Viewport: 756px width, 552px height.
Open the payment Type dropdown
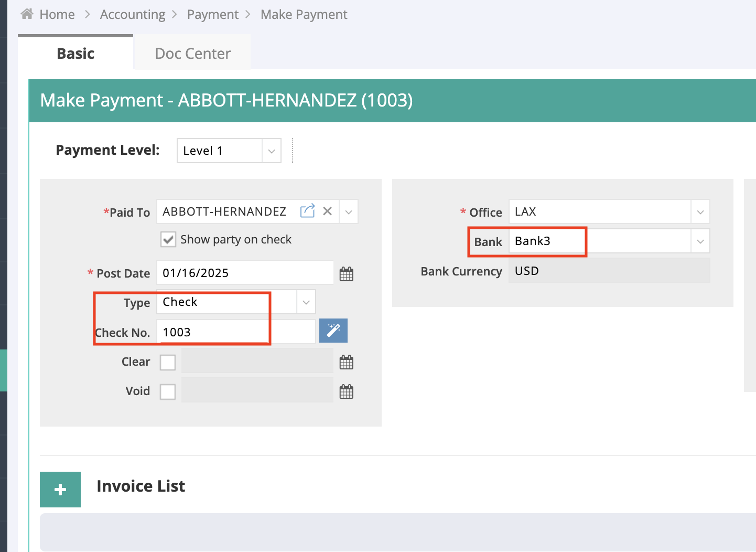click(x=306, y=302)
